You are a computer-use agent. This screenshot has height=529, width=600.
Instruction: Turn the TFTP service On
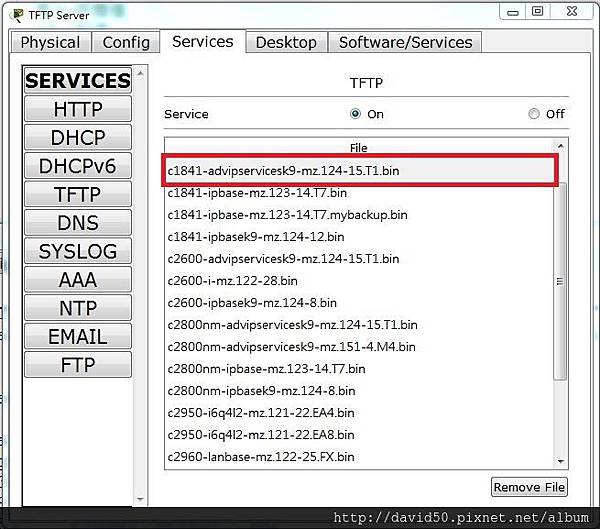pos(355,114)
